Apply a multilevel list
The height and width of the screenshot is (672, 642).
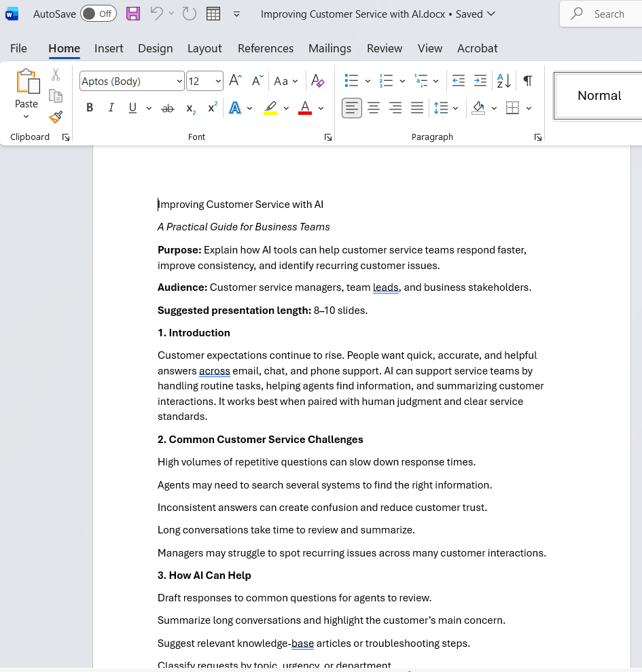[x=421, y=81]
